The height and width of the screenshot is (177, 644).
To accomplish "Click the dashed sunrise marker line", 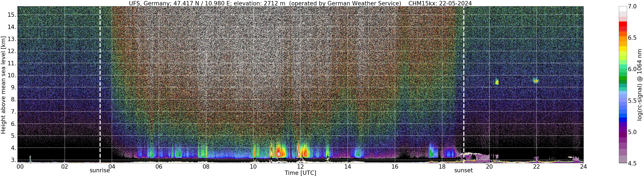I will 100,84.
